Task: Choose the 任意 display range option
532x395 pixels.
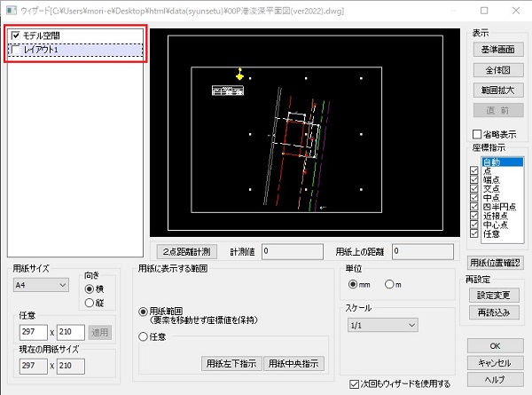Action: coord(144,336)
